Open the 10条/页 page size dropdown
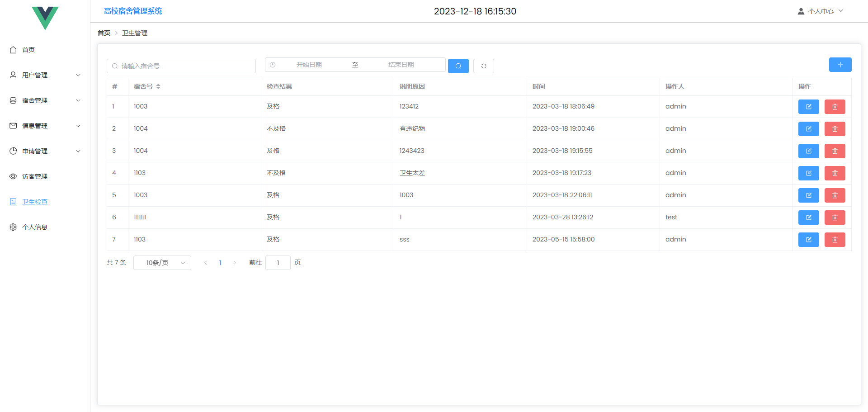This screenshot has width=868, height=412. (162, 263)
